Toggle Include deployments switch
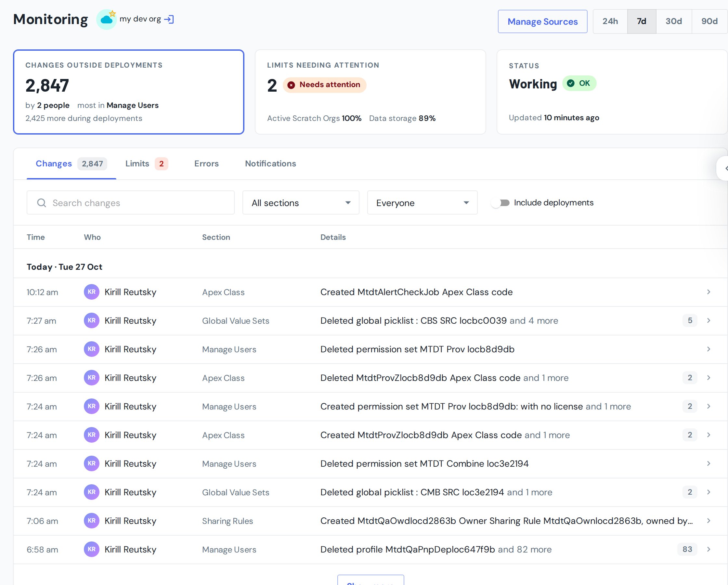Viewport: 728px width, 585px height. click(500, 203)
